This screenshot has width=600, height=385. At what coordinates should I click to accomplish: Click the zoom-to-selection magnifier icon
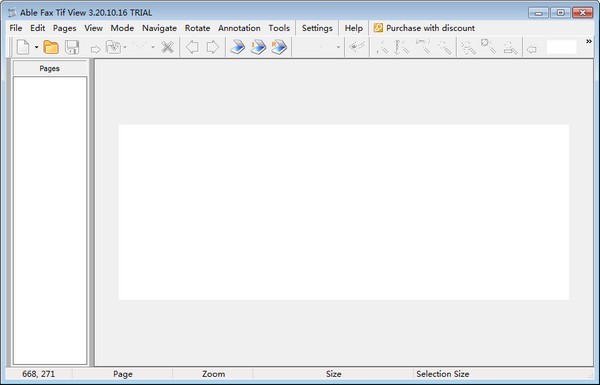tap(489, 46)
